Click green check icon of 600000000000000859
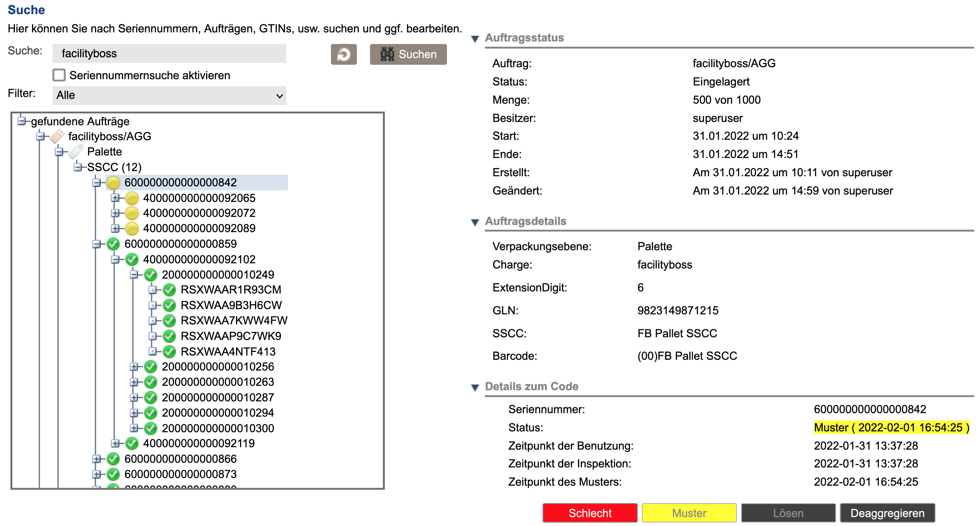Image resolution: width=980 pixels, height=526 pixels. coord(113,243)
